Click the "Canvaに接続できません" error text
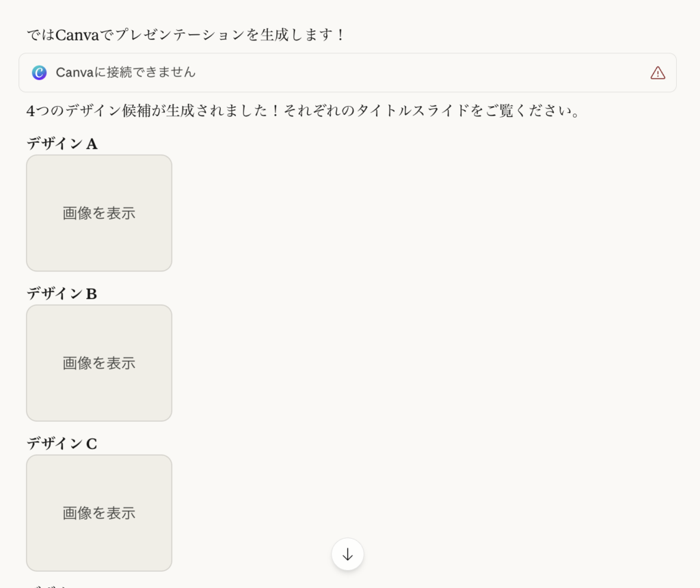The height and width of the screenshot is (588, 700). tap(126, 72)
